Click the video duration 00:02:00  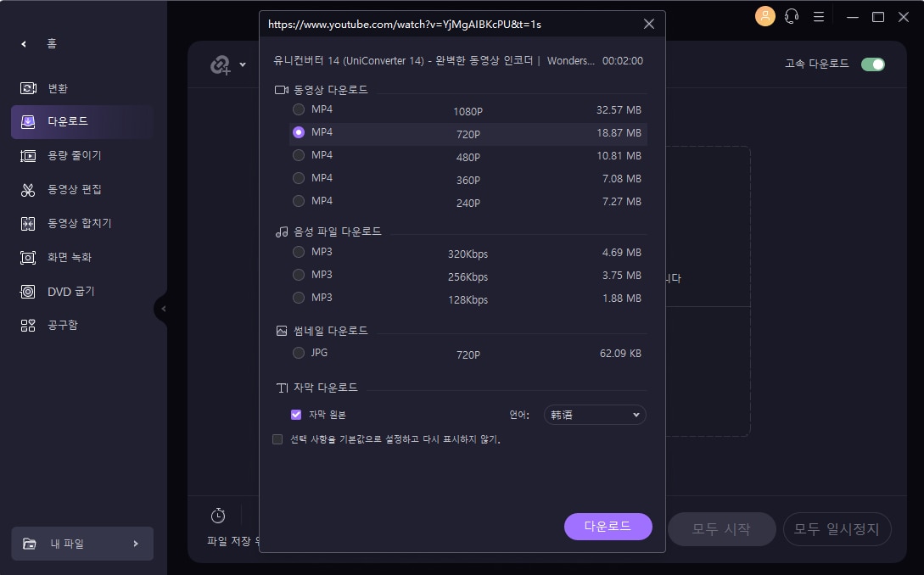pyautogui.click(x=622, y=61)
